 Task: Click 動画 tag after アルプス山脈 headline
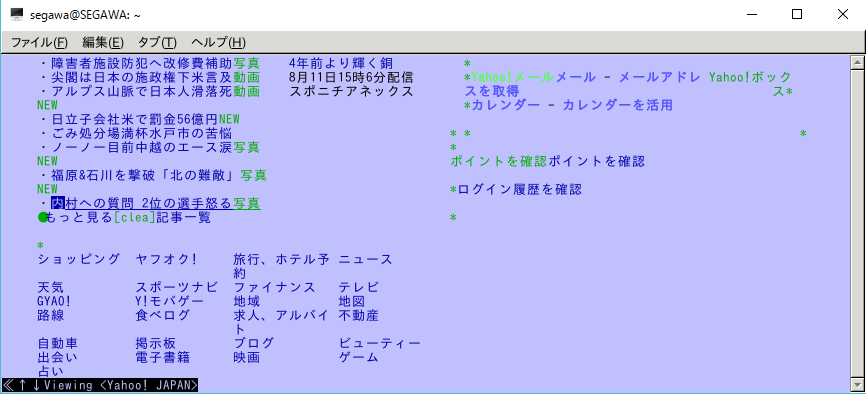[x=246, y=92]
